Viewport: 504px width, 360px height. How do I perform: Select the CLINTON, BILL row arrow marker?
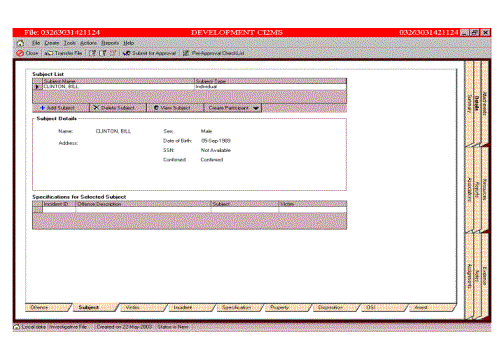37,87
